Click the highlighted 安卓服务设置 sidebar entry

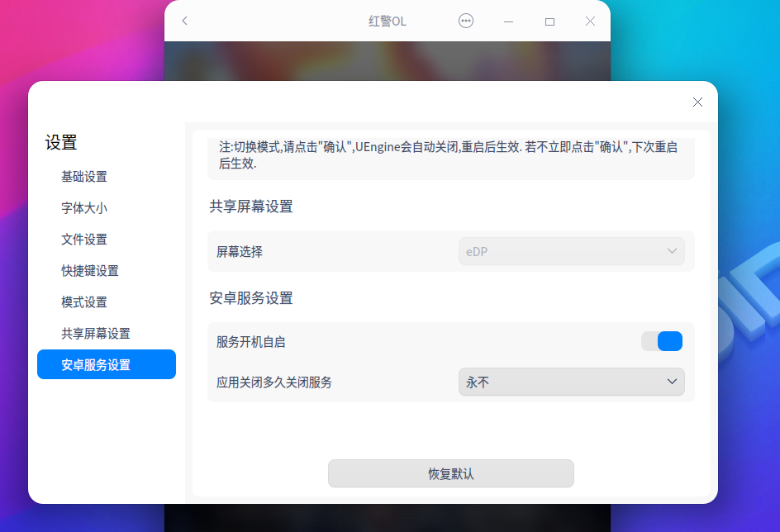94,364
